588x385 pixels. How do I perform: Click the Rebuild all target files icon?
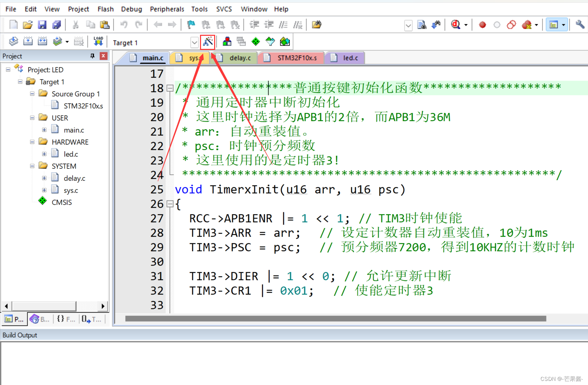coord(42,41)
